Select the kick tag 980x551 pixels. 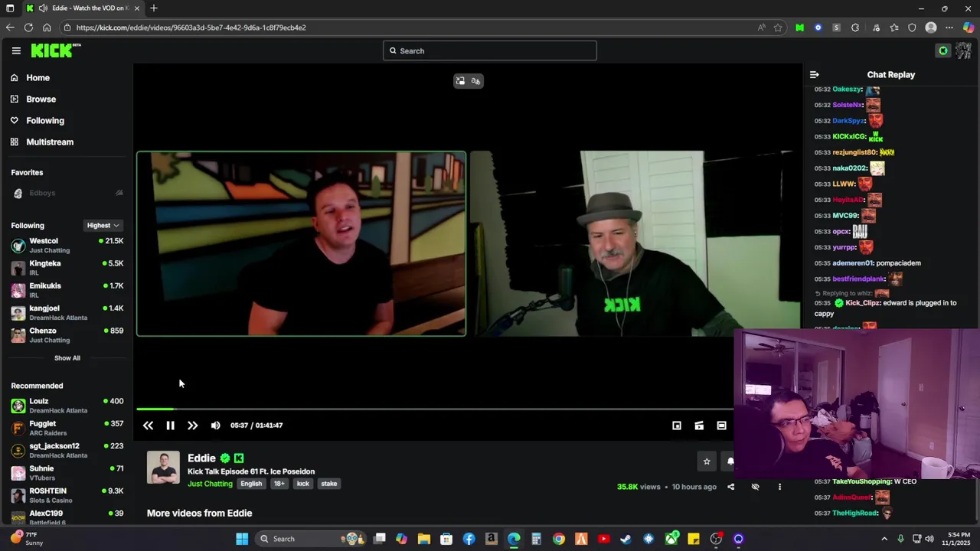(303, 484)
